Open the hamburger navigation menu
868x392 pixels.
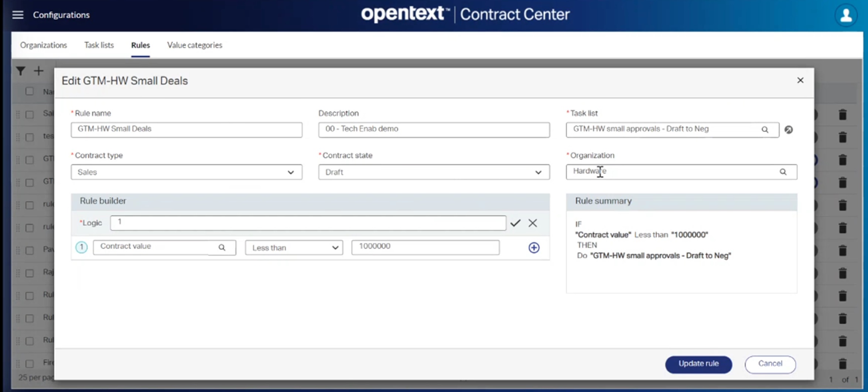click(x=17, y=15)
